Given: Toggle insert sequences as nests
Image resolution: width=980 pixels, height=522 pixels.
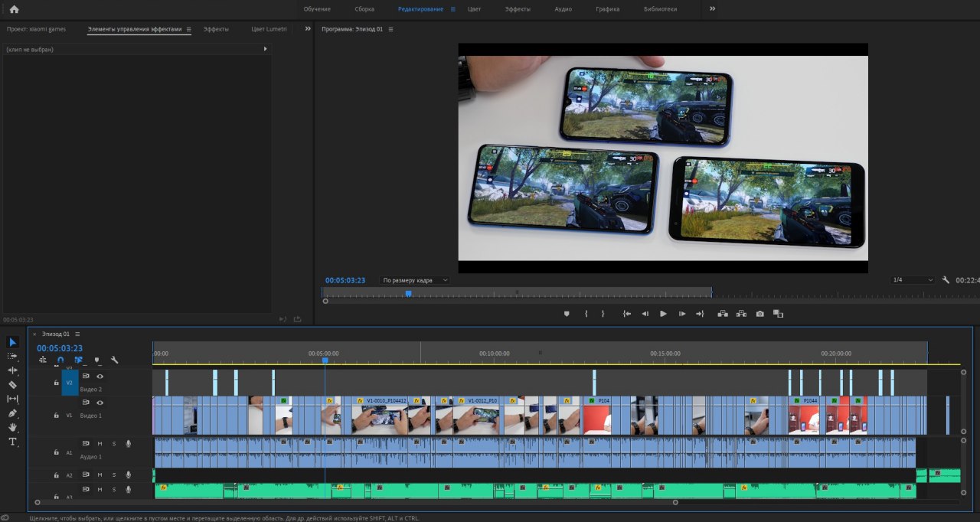Looking at the screenshot, I should [42, 360].
